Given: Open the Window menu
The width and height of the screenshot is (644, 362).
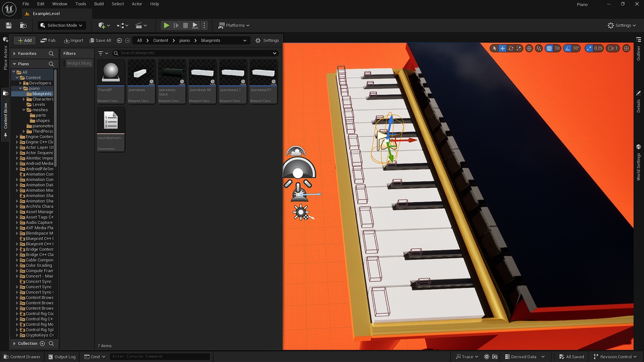Looking at the screenshot, I should pyautogui.click(x=60, y=4).
